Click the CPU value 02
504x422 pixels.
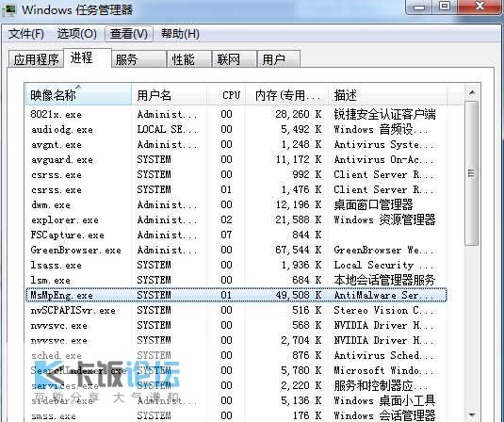click(226, 219)
